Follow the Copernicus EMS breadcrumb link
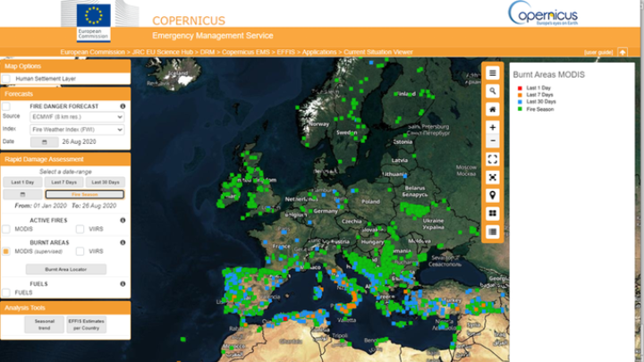This screenshot has height=362, width=644. pyautogui.click(x=246, y=52)
